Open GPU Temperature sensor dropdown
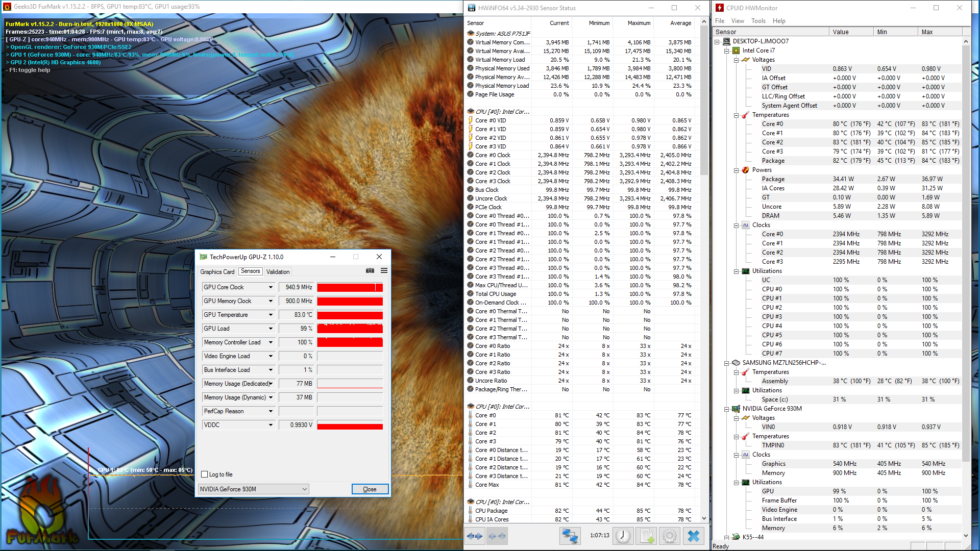 [271, 315]
